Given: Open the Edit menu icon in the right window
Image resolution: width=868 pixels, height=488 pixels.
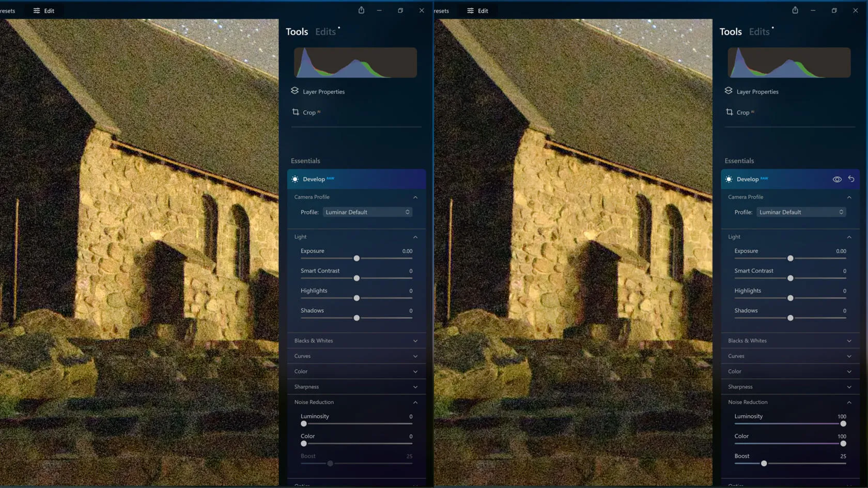Looking at the screenshot, I should click(x=470, y=11).
